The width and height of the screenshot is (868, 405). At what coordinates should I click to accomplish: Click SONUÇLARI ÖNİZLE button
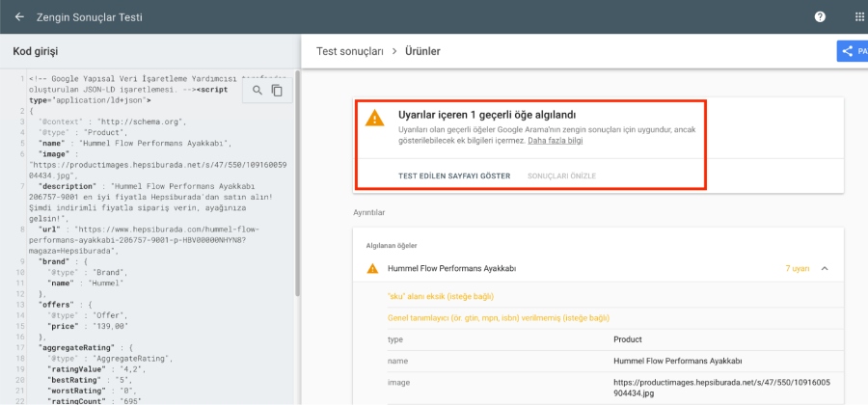[x=561, y=175]
